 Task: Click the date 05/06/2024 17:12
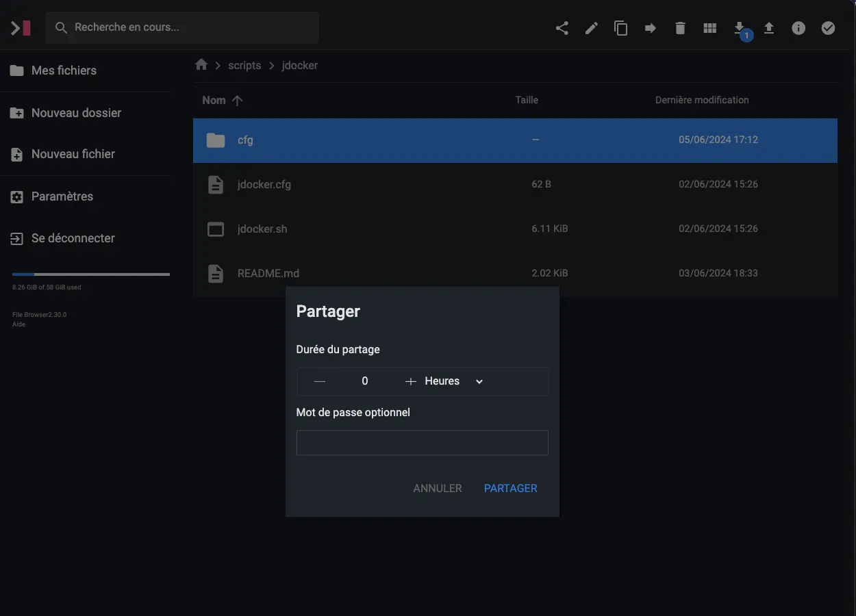[718, 140]
